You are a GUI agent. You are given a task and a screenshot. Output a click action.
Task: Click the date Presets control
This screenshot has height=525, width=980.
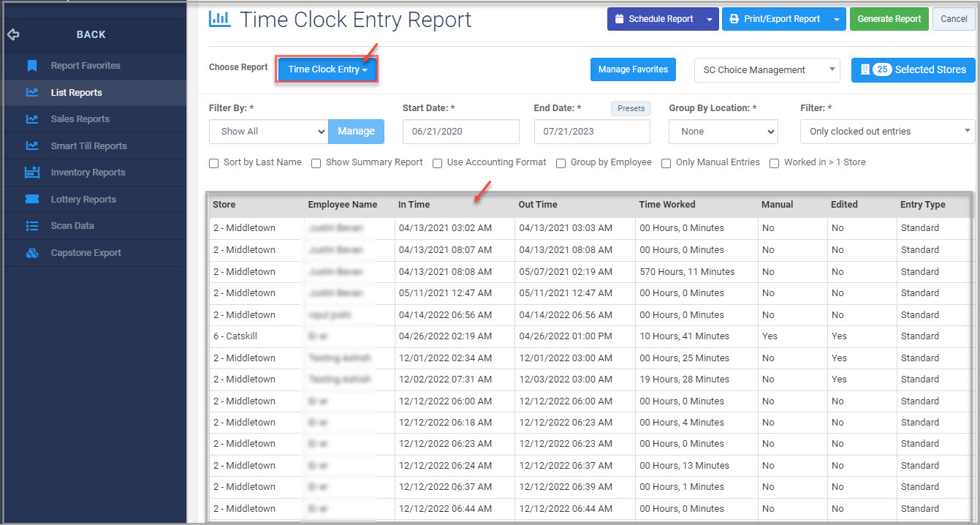(630, 108)
